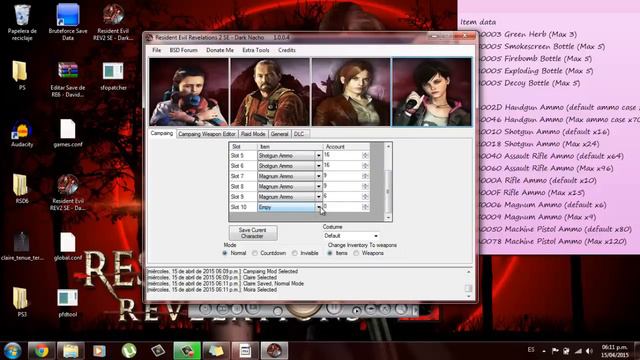The height and width of the screenshot is (360, 640).
Task: Select the Normal mode radio button
Action: [x=224, y=253]
